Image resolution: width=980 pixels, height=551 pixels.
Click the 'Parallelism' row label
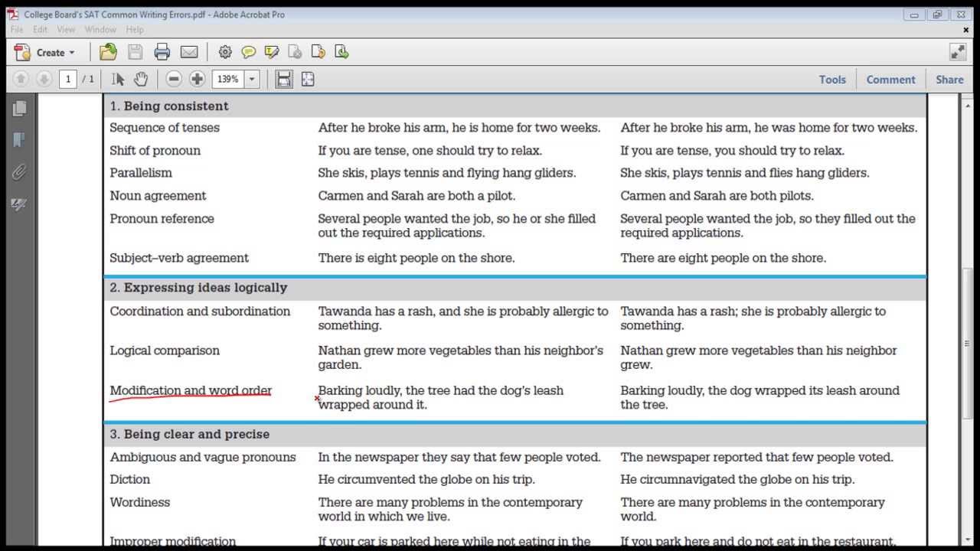141,173
